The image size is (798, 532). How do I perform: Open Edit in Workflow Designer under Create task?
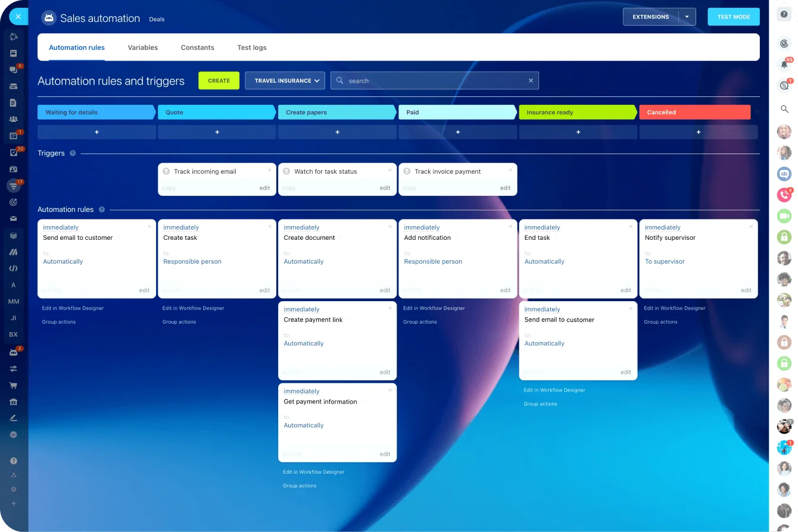pyautogui.click(x=193, y=308)
